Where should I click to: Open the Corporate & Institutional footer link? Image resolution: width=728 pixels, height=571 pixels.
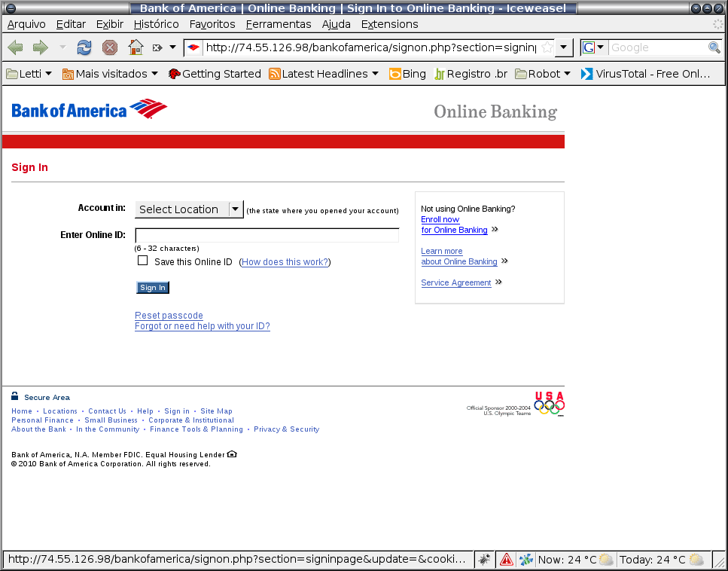point(191,420)
